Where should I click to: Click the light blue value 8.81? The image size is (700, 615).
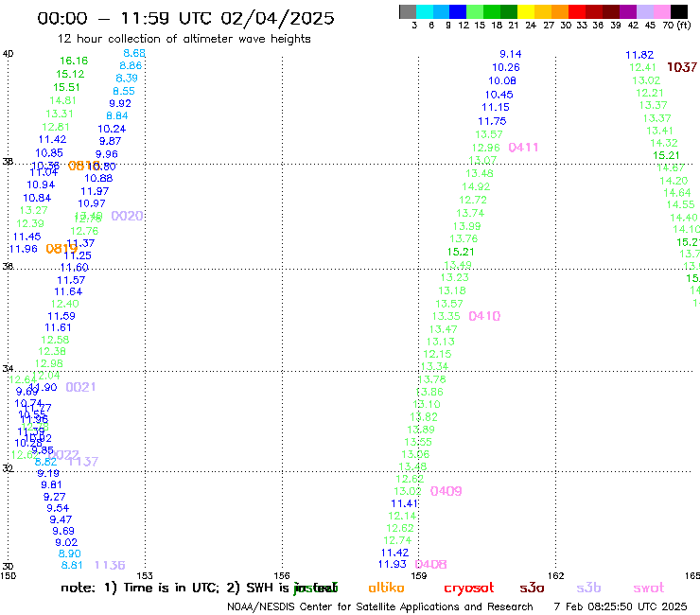click(x=72, y=566)
